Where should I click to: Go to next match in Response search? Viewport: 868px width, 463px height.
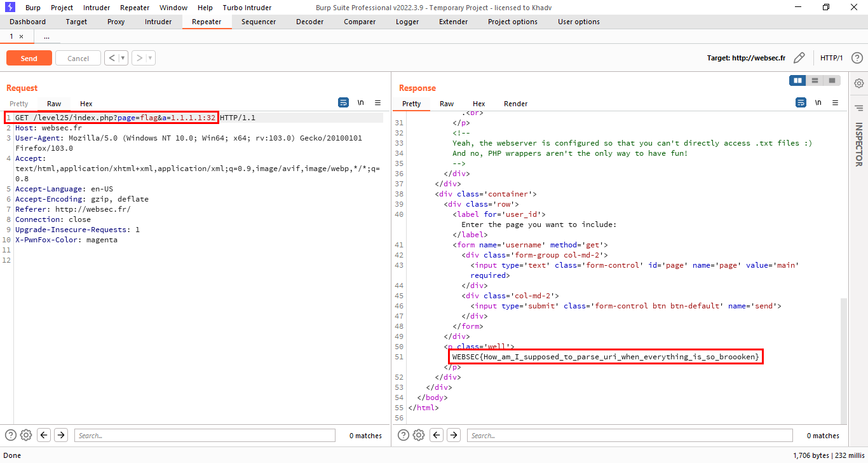point(454,435)
